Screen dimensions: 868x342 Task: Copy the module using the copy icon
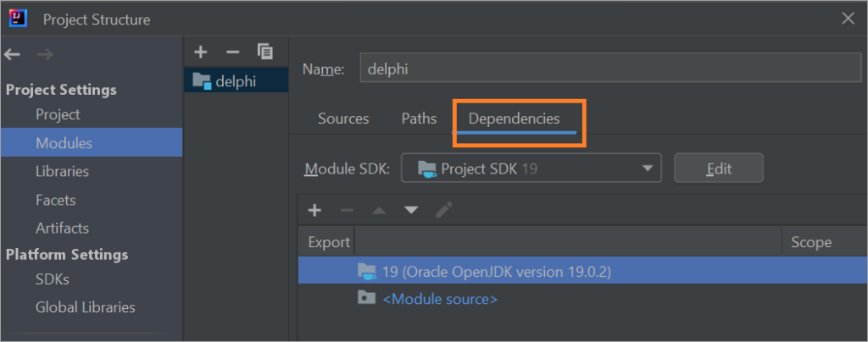tap(265, 52)
